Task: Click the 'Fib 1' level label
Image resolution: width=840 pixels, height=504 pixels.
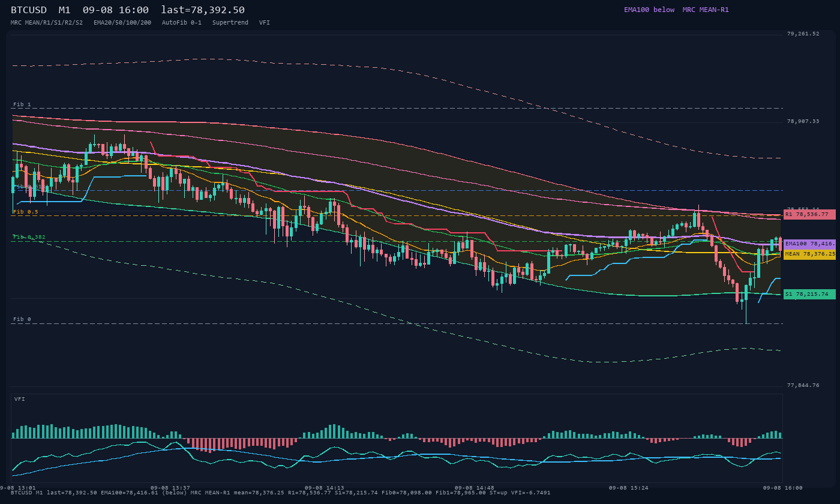Action: click(x=22, y=104)
